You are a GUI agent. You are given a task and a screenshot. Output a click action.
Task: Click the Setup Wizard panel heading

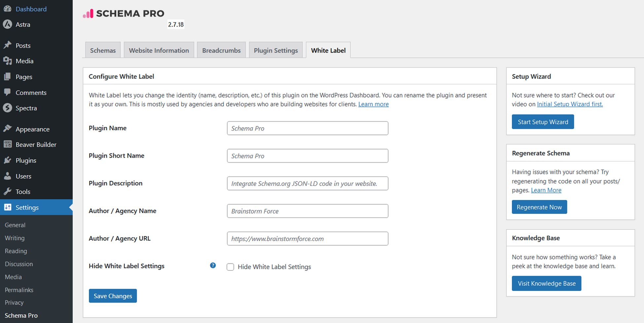pyautogui.click(x=531, y=76)
